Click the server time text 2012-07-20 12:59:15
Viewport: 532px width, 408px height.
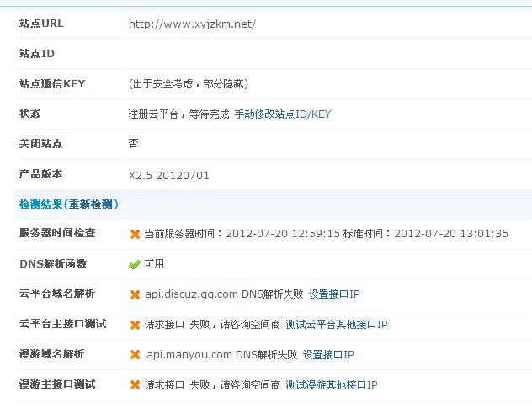tap(283, 233)
